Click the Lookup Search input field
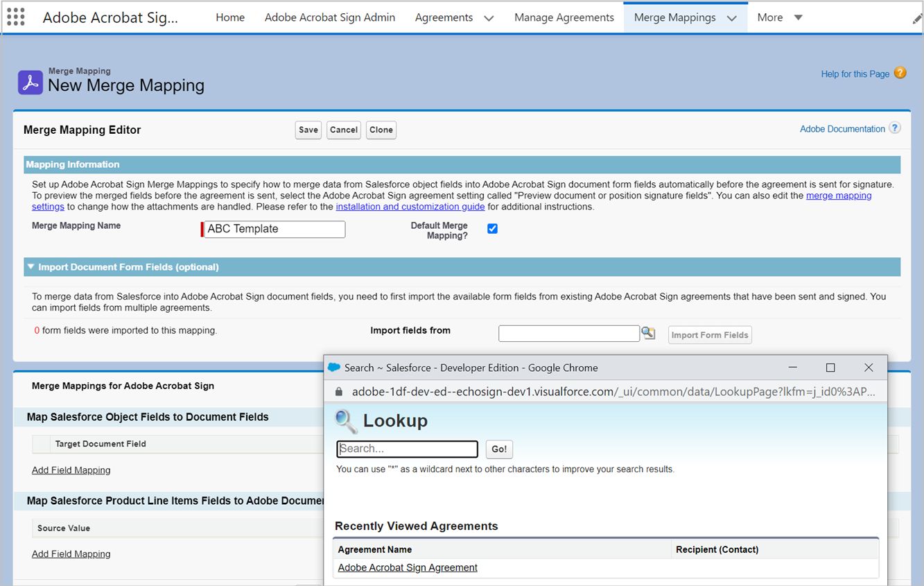The image size is (924, 586). click(x=408, y=449)
